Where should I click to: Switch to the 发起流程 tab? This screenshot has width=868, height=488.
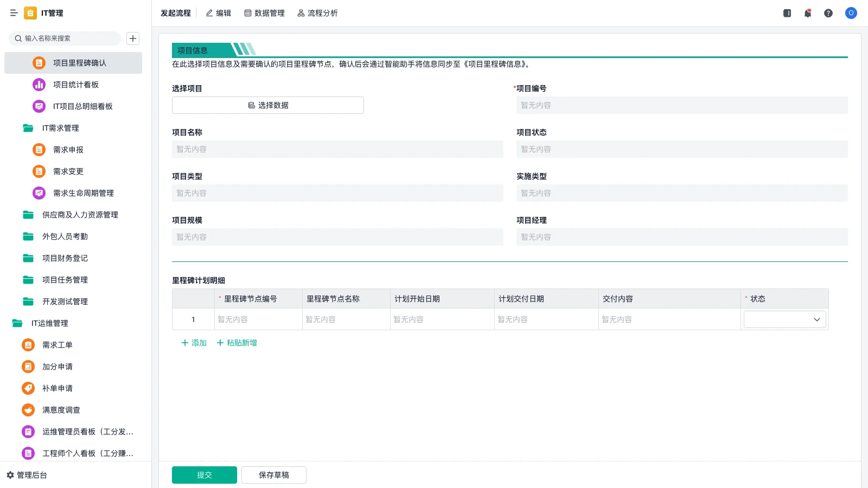point(176,13)
